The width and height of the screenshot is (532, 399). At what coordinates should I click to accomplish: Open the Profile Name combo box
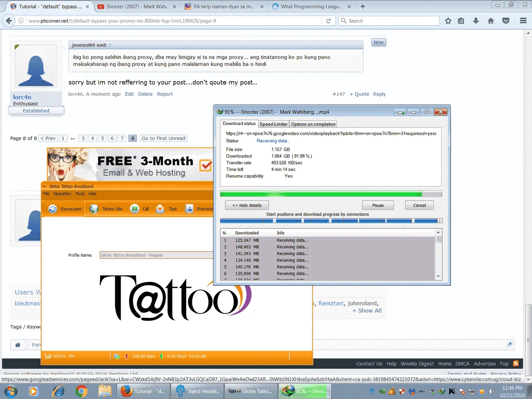[156, 255]
